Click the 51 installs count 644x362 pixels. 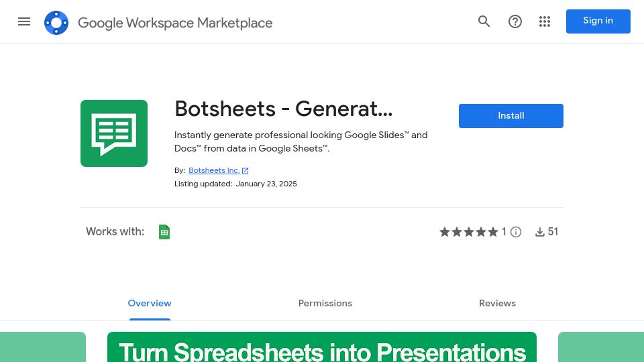point(553,232)
